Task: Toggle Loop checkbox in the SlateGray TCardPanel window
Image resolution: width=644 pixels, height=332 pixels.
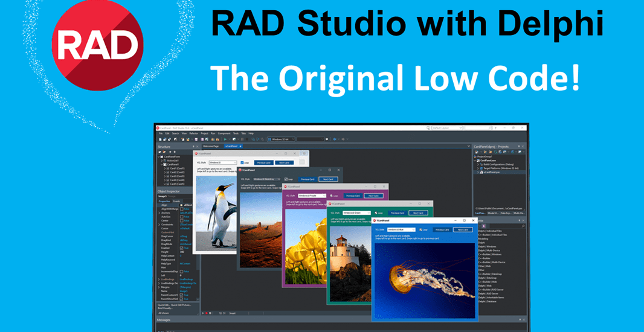Action: (x=286, y=179)
